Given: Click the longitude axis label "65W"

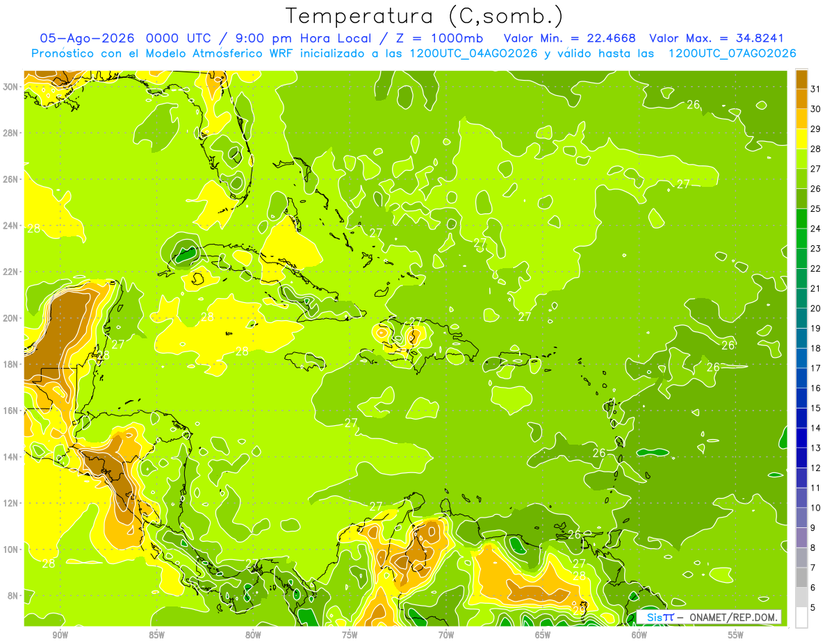Looking at the screenshot, I should (x=543, y=635).
